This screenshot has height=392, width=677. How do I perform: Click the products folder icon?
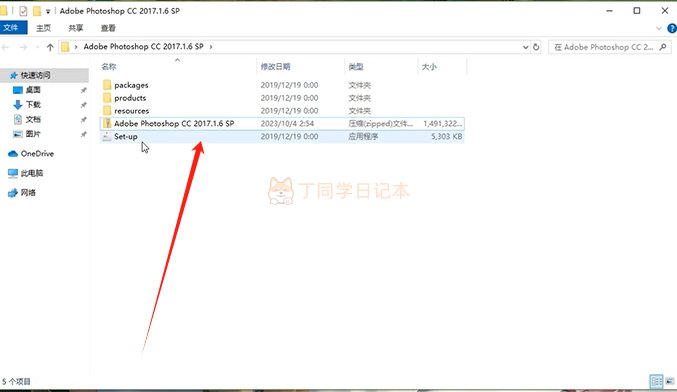(107, 98)
